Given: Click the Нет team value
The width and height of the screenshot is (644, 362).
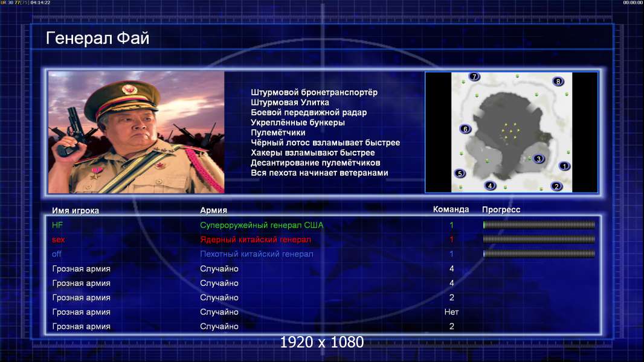Looking at the screenshot, I should 451,312.
